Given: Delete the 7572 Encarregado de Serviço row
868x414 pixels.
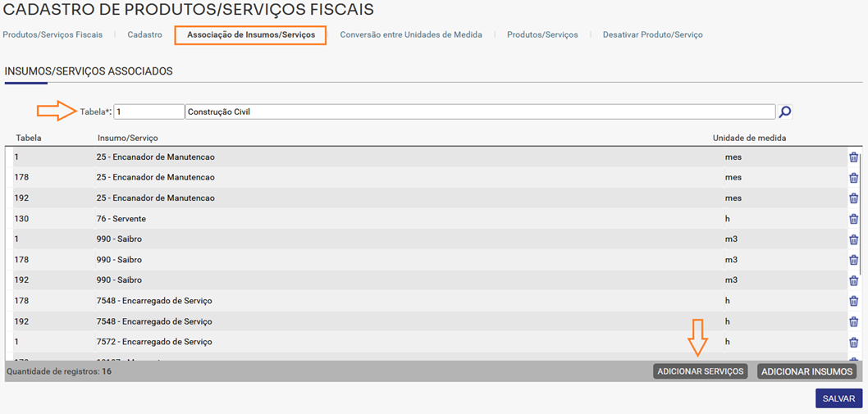Looking at the screenshot, I should pyautogui.click(x=853, y=342).
